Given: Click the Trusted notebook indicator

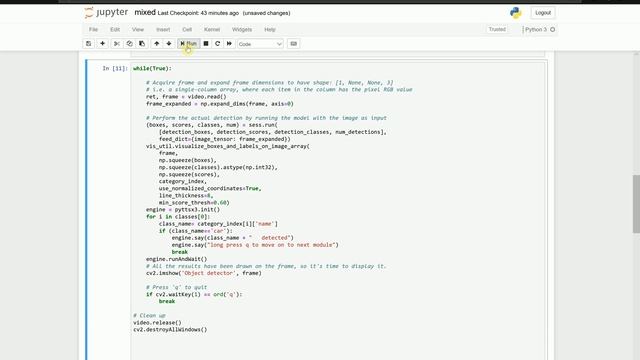Looking at the screenshot, I should pyautogui.click(x=497, y=29).
